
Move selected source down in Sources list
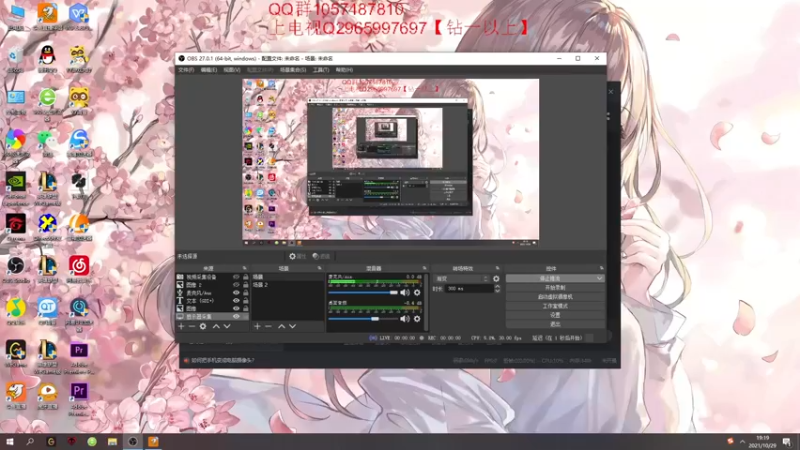pos(227,326)
